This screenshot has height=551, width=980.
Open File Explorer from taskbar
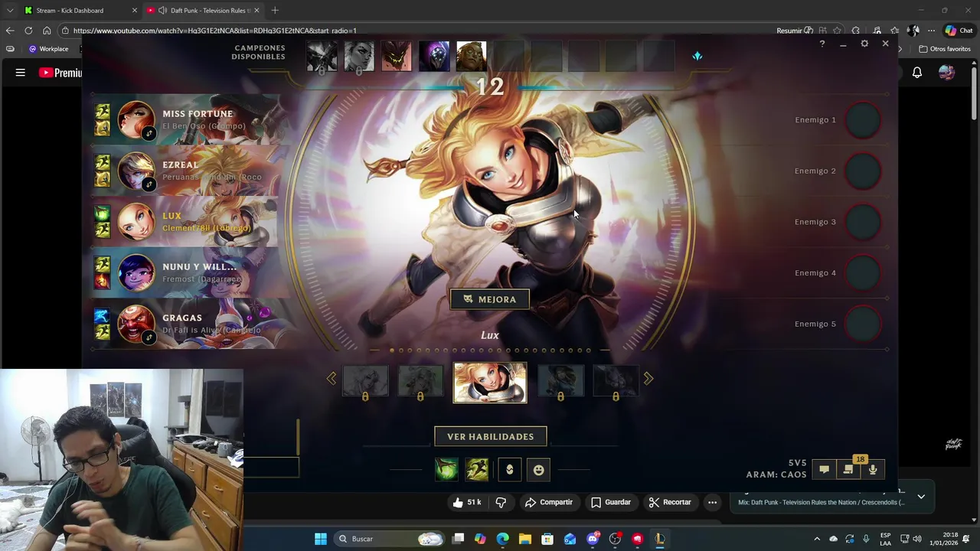[x=525, y=539]
